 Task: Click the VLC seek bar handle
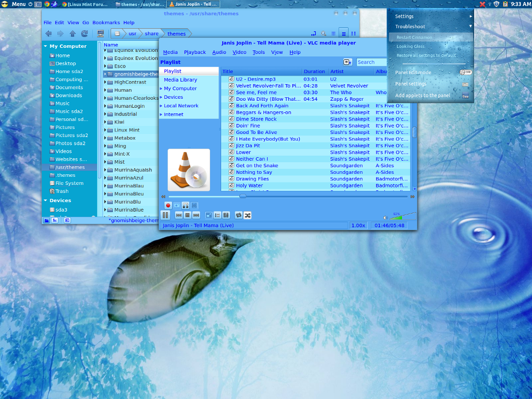[x=243, y=196]
